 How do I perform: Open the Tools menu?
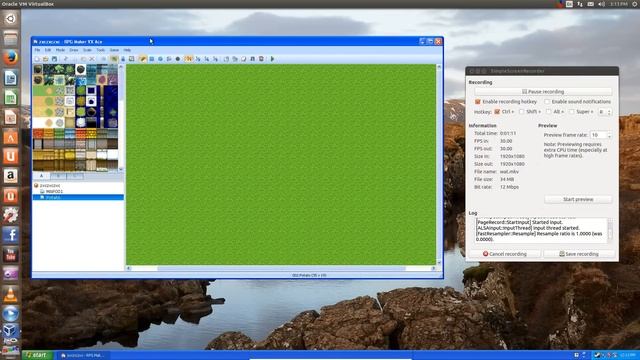click(x=101, y=50)
